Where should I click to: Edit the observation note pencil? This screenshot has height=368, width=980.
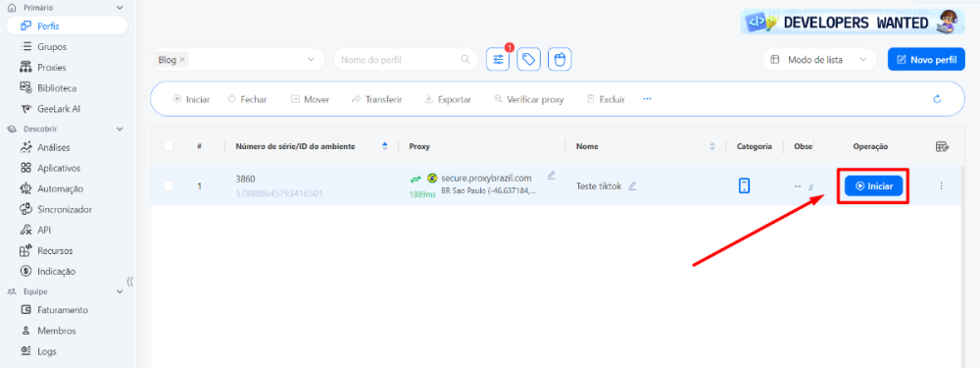(x=811, y=186)
